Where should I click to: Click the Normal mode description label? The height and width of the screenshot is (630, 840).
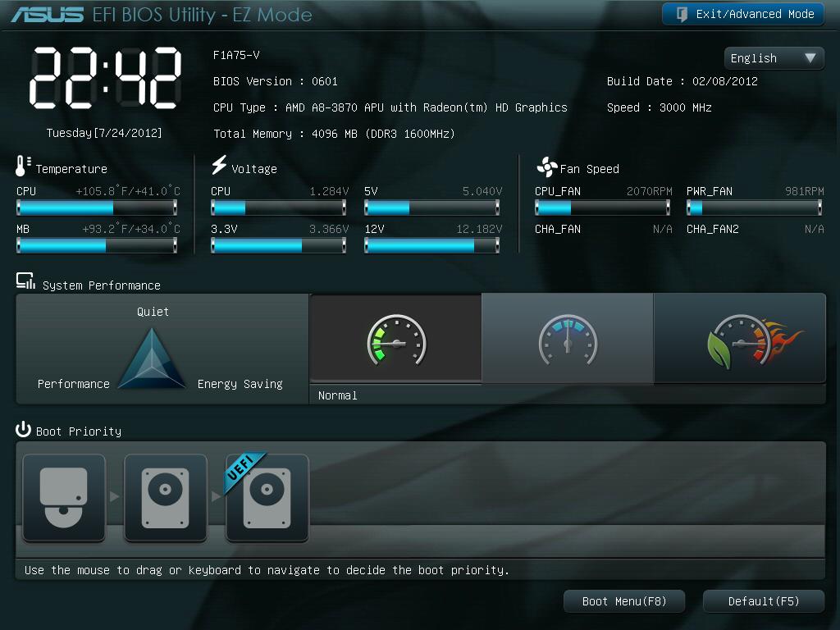pyautogui.click(x=337, y=396)
